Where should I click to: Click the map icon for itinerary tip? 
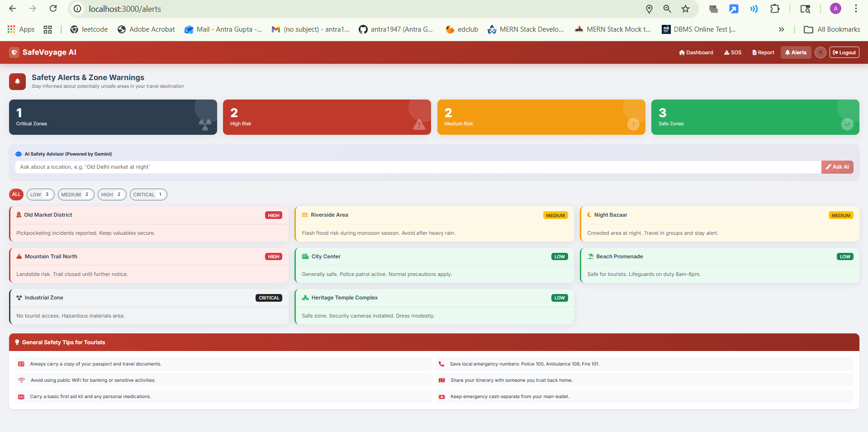click(442, 380)
